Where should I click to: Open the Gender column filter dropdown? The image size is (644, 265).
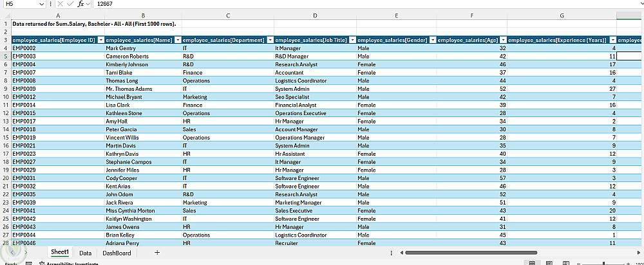(x=433, y=40)
